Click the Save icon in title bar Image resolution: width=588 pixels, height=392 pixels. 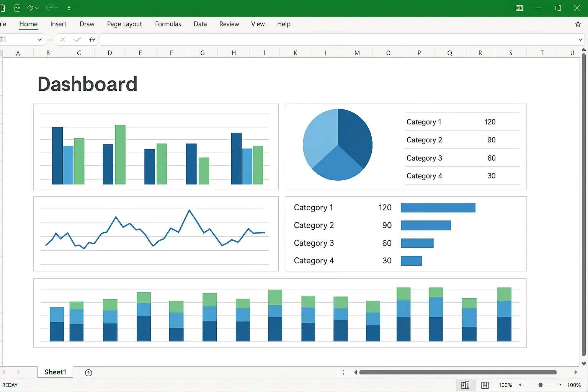pyautogui.click(x=17, y=8)
